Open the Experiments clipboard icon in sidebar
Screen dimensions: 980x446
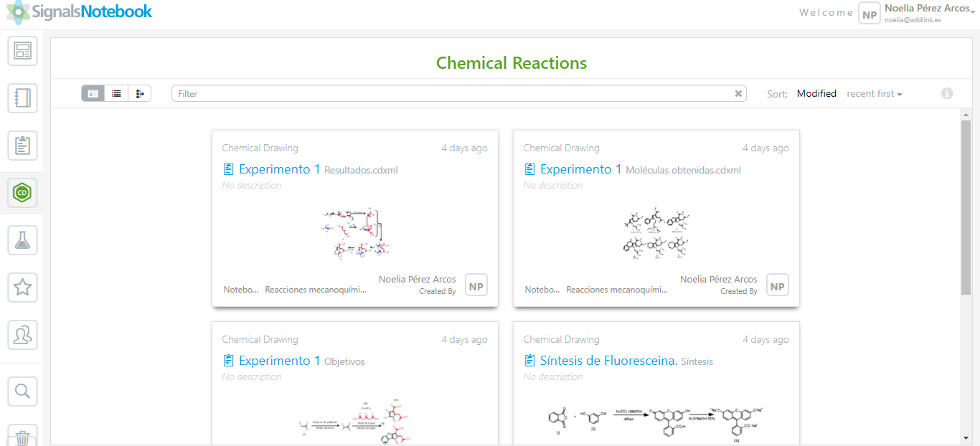pyautogui.click(x=22, y=146)
